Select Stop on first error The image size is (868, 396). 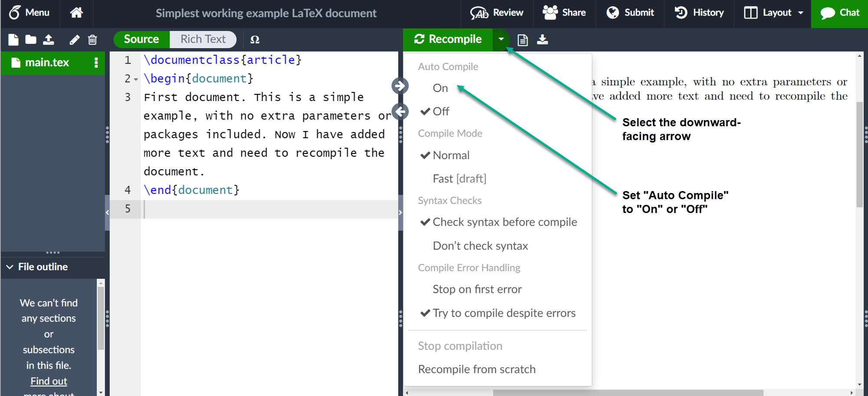click(x=477, y=289)
